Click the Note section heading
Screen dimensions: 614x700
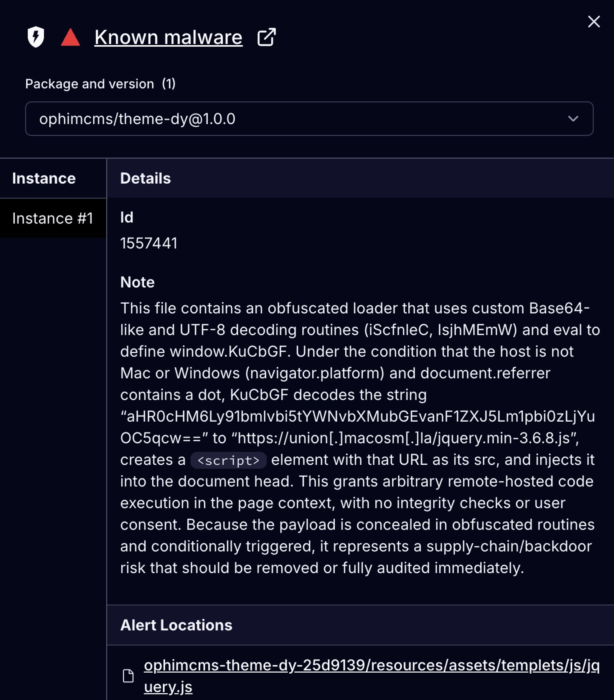(x=137, y=282)
